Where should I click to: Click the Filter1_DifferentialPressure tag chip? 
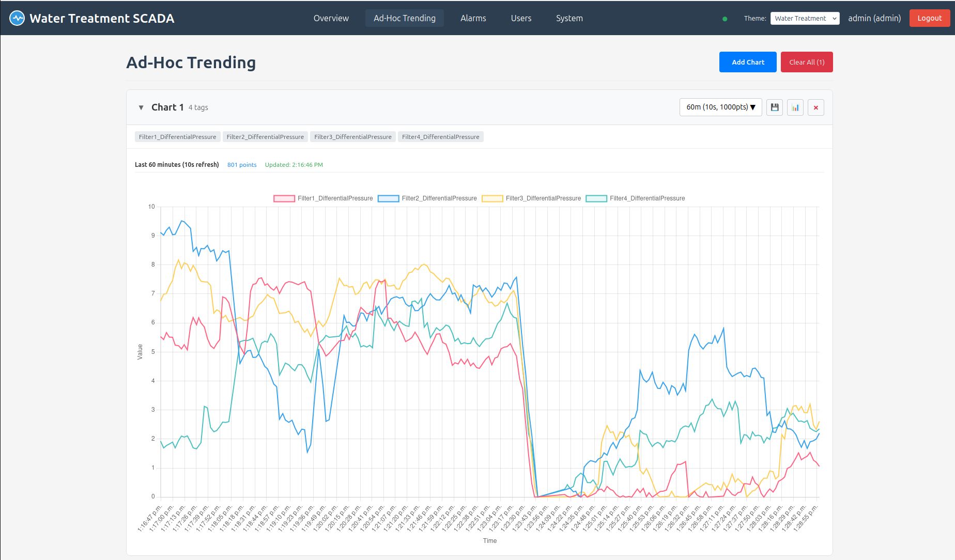[177, 137]
